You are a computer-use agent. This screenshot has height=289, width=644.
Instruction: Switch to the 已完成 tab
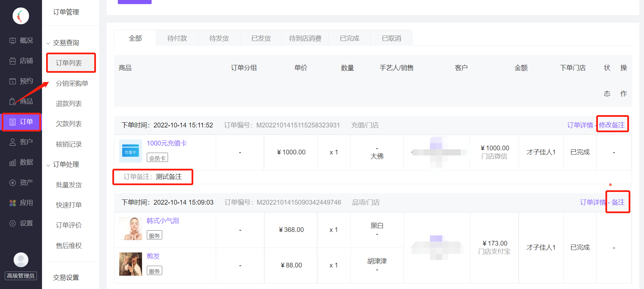tap(349, 38)
